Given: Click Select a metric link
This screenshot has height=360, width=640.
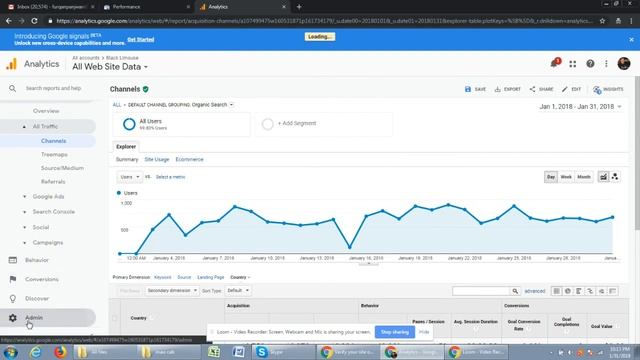Looking at the screenshot, I should click(170, 177).
